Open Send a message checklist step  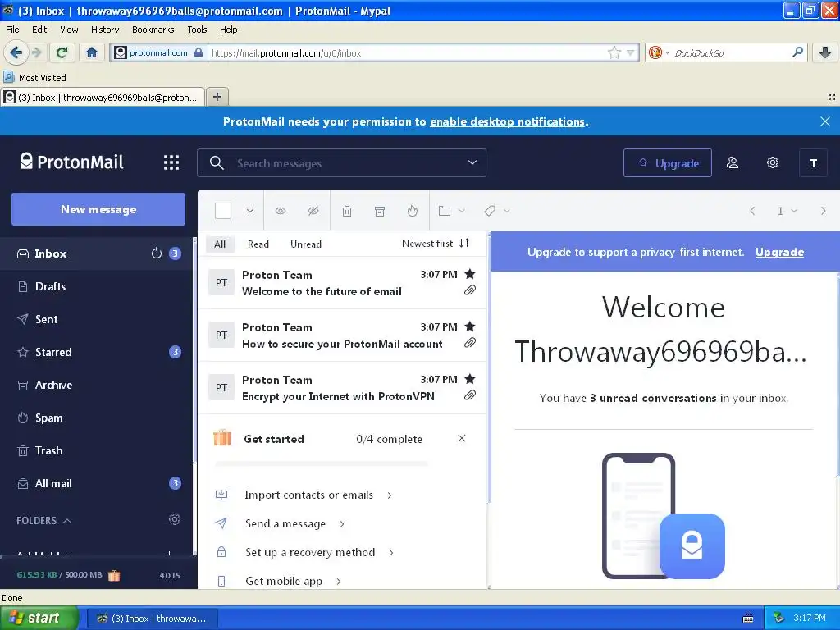pos(281,523)
